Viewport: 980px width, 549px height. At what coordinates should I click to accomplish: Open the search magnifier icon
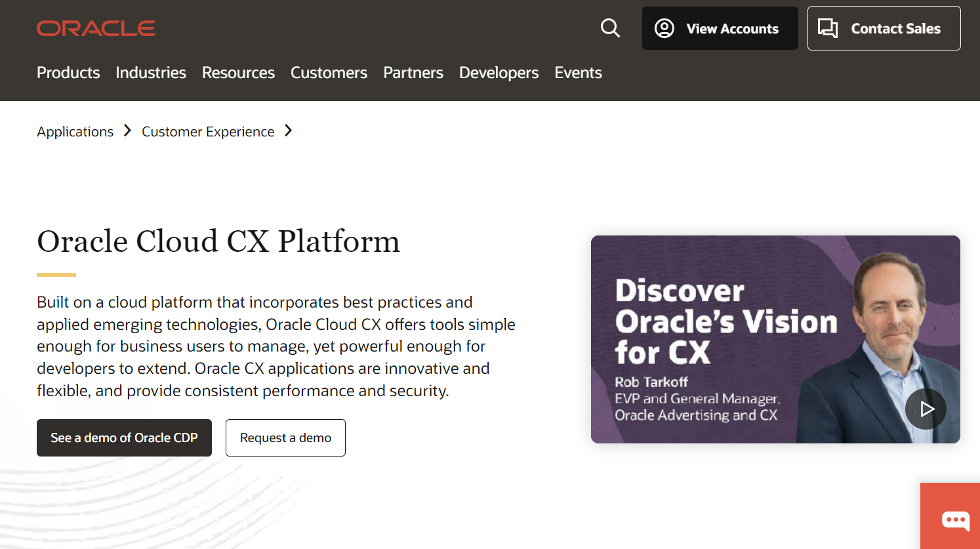coord(610,28)
